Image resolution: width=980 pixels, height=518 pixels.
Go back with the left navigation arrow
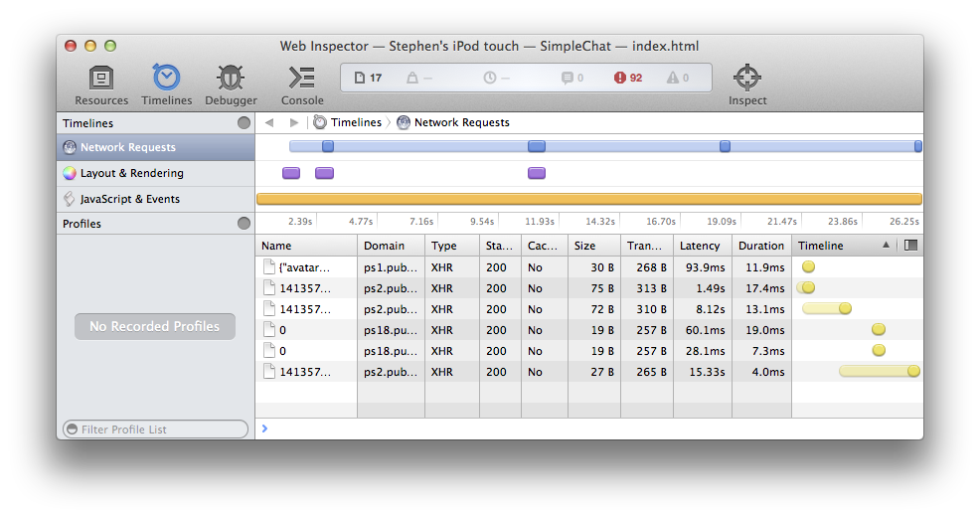tap(269, 122)
